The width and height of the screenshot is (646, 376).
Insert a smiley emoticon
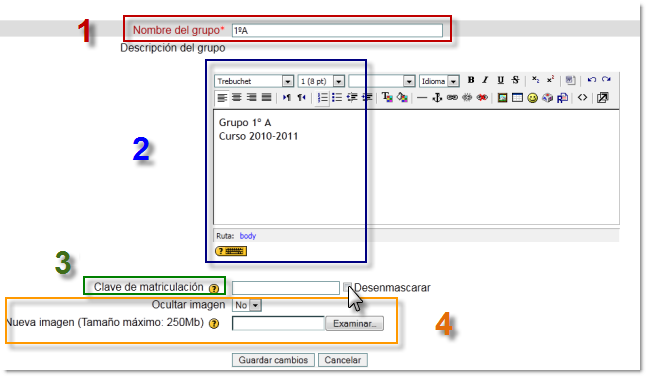click(x=532, y=98)
